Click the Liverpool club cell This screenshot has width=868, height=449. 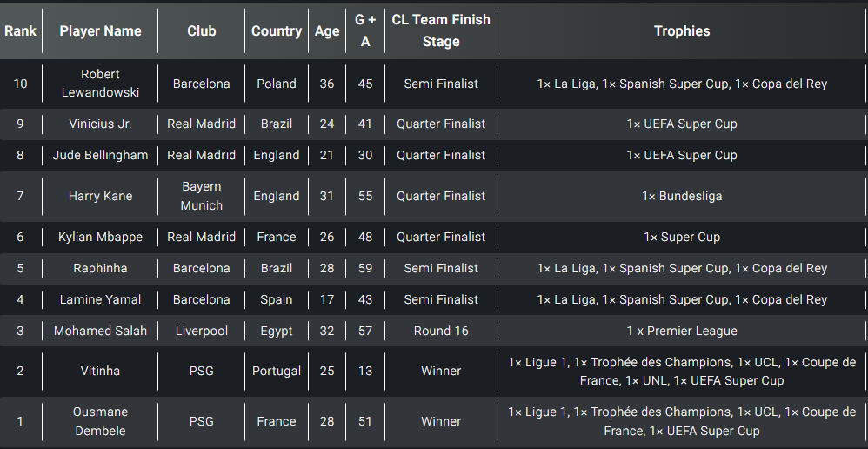tap(202, 331)
